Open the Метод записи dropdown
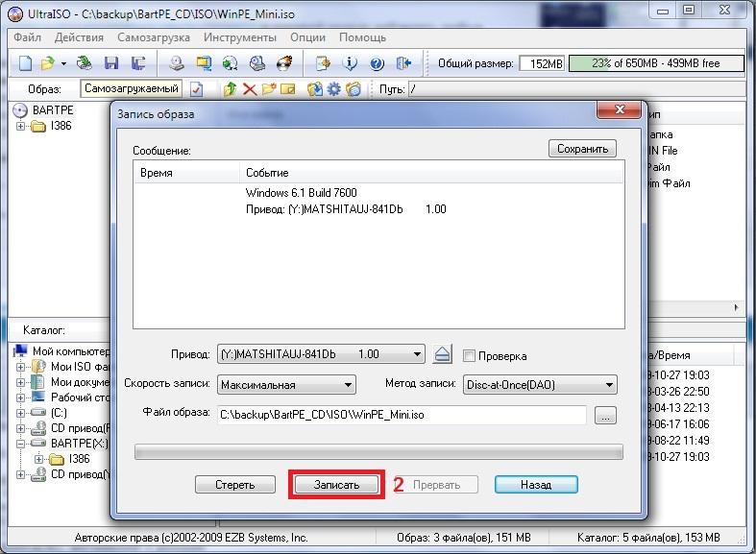 click(x=609, y=385)
